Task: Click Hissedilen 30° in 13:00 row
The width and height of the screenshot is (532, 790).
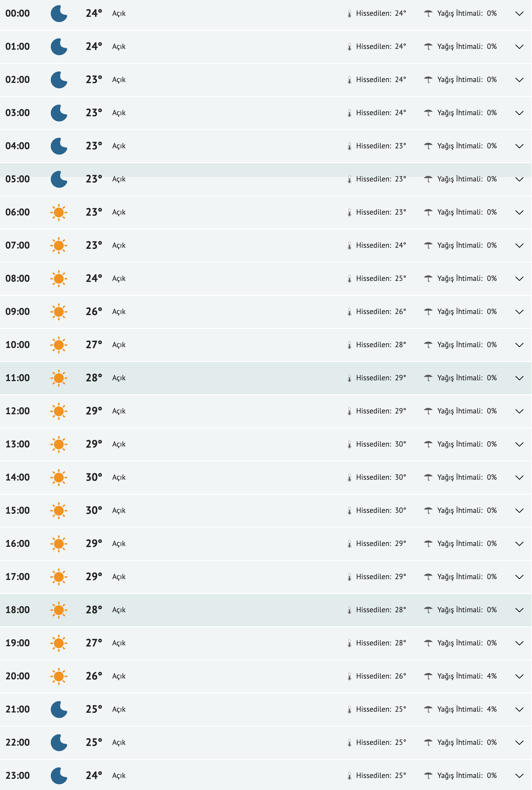Action: [381, 444]
